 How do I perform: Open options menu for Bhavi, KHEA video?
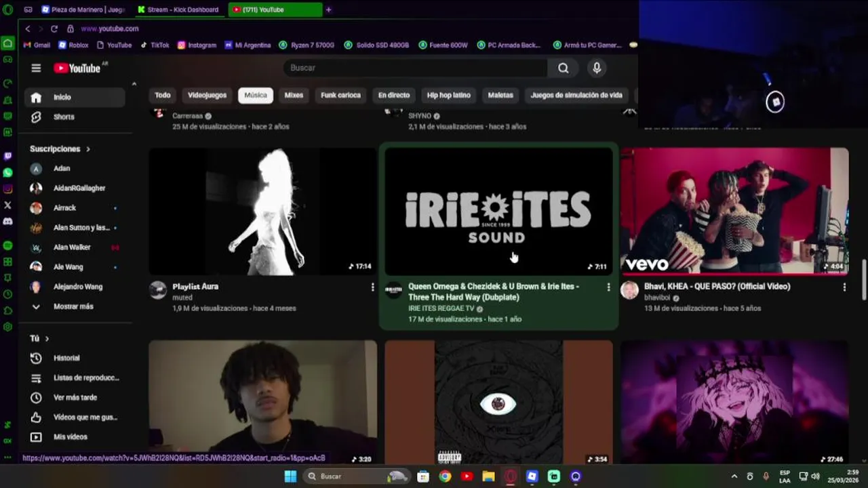(844, 287)
